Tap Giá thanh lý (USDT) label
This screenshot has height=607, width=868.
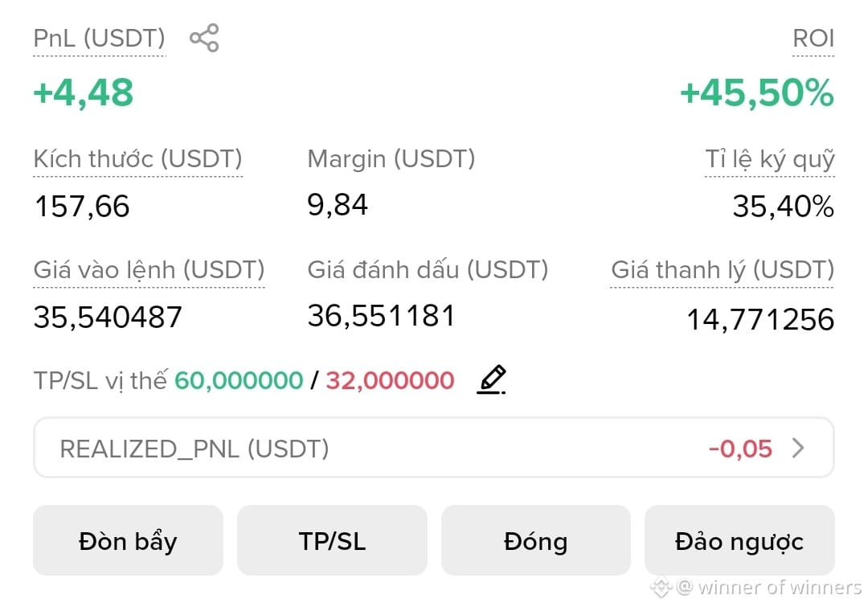point(722,270)
